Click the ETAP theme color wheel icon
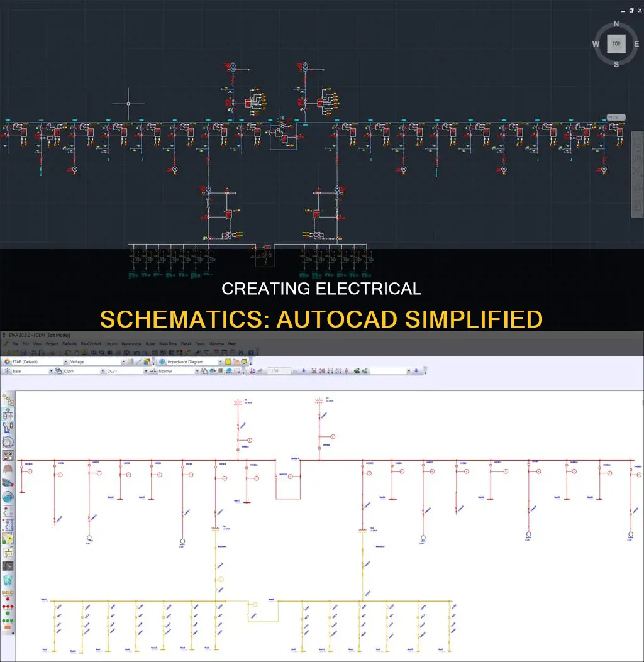 pos(7,362)
